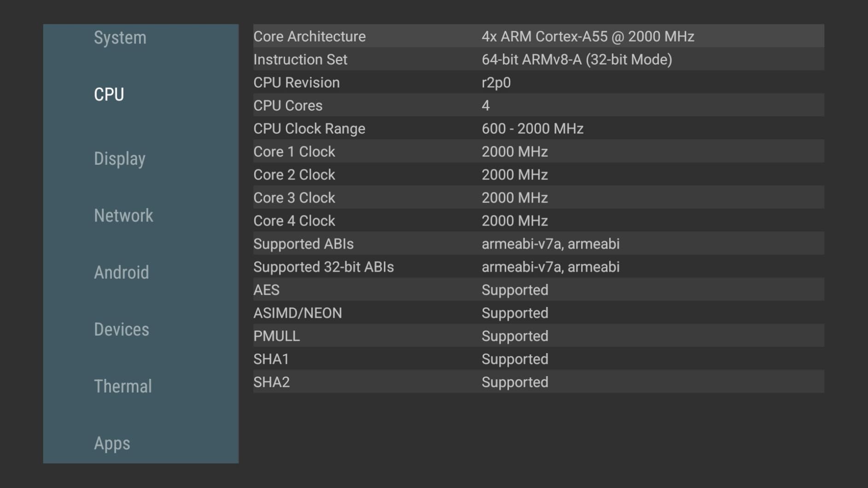Go to the Android section
This screenshot has height=488, width=868.
(122, 273)
